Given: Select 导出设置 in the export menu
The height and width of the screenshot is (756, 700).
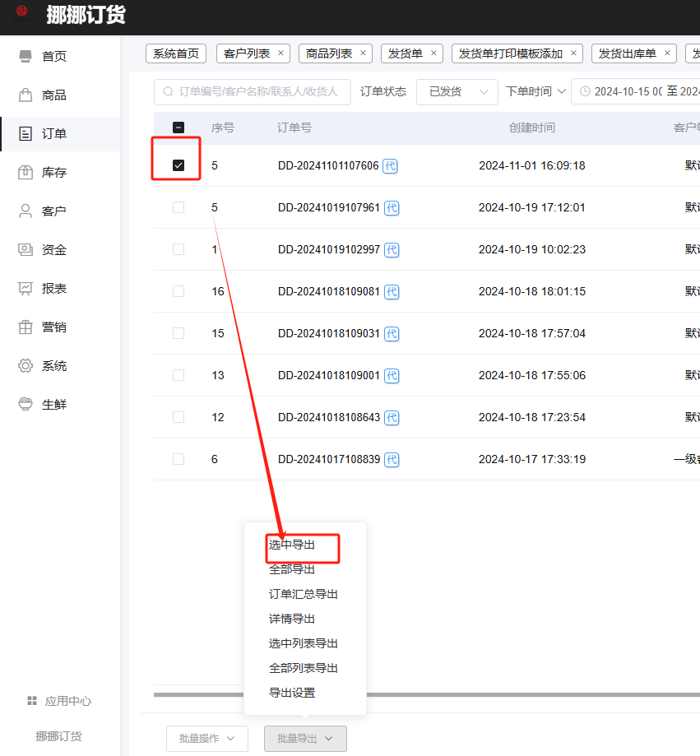Looking at the screenshot, I should pos(292,693).
